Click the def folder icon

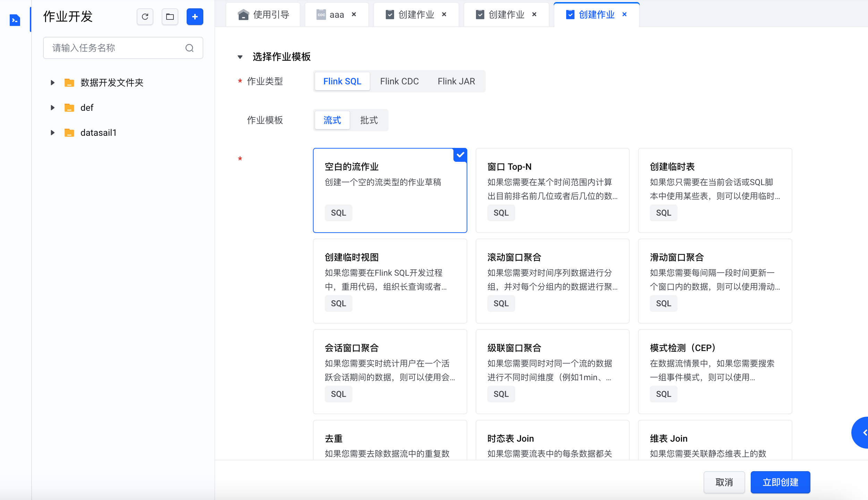click(x=69, y=108)
